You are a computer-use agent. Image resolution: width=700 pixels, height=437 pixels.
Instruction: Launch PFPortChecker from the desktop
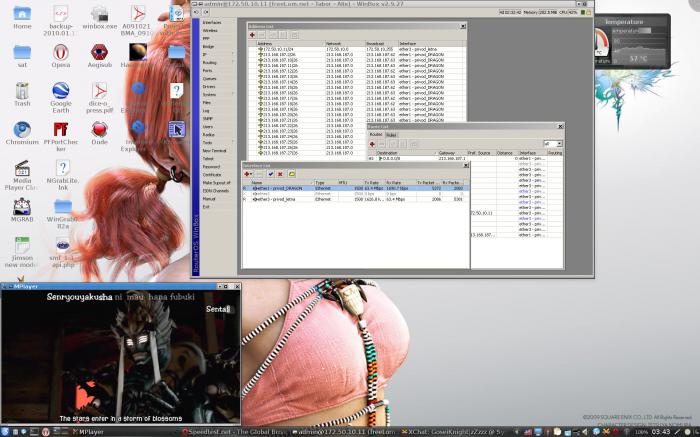61,137
